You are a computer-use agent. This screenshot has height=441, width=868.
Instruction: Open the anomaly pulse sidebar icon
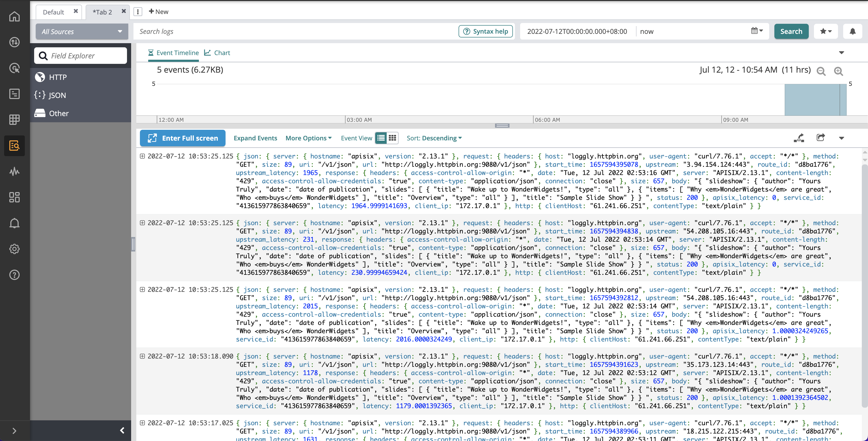click(14, 171)
